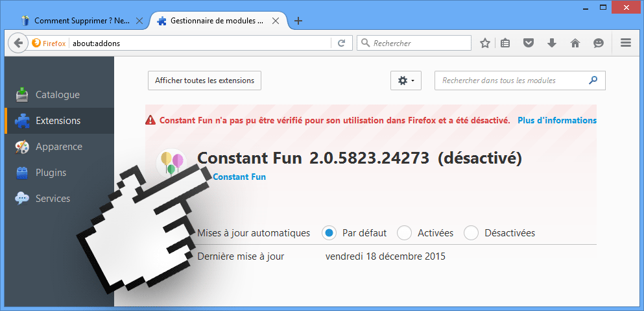Open the downloads arrow icon
Viewport: 644px width, 311px height.
click(552, 44)
